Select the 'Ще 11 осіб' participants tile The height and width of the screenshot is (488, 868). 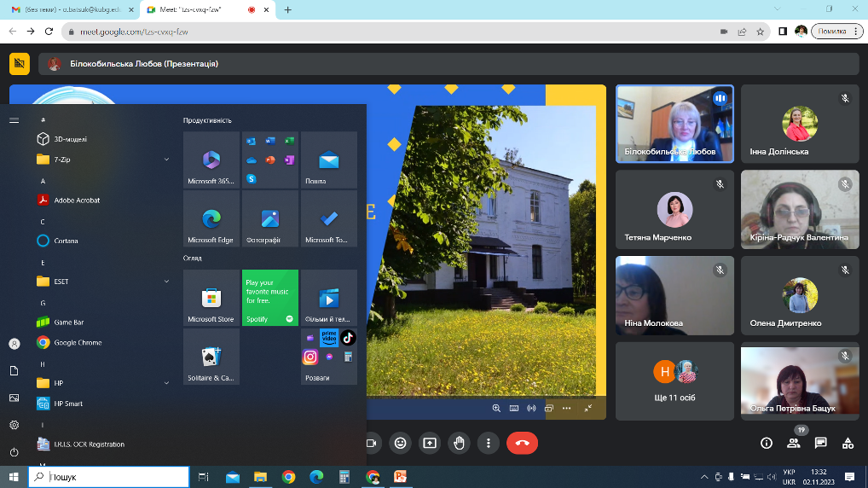click(x=674, y=381)
